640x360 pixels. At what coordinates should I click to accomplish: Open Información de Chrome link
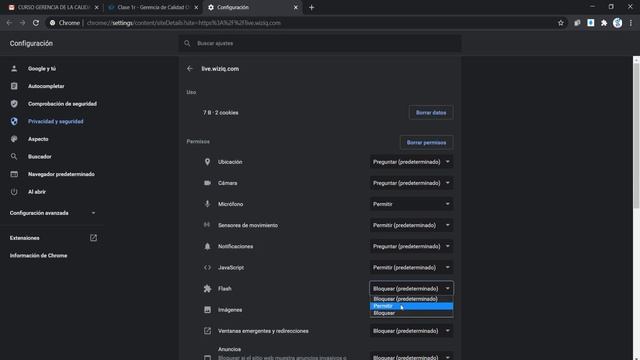[38, 256]
